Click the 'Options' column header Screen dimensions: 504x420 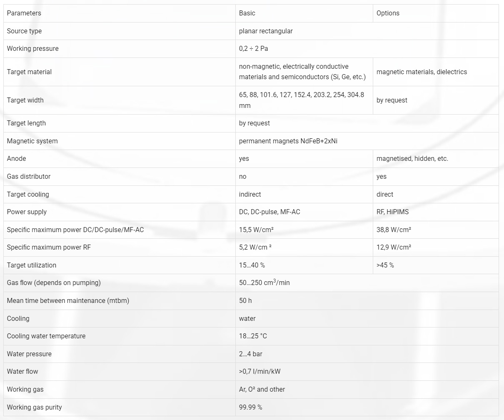pos(388,13)
